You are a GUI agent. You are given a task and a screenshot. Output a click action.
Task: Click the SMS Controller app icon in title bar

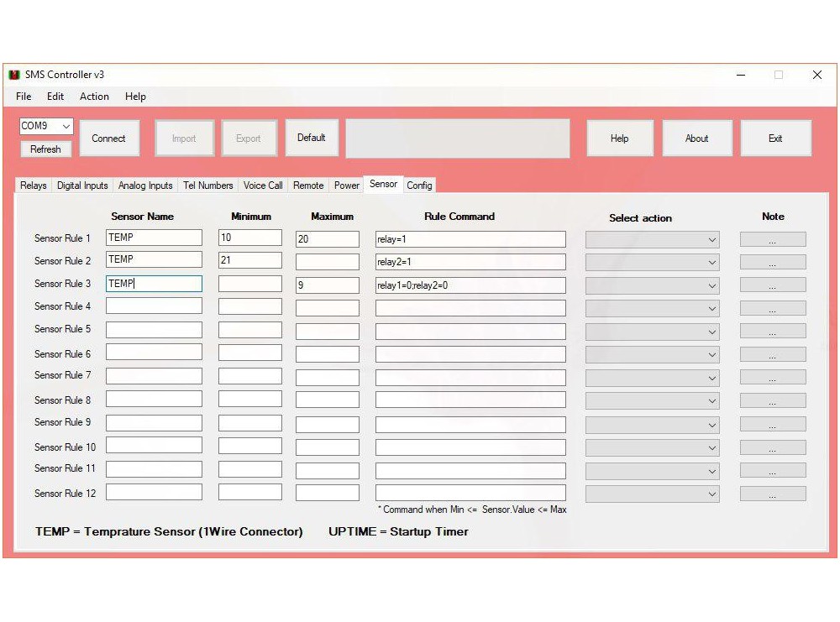(14, 75)
